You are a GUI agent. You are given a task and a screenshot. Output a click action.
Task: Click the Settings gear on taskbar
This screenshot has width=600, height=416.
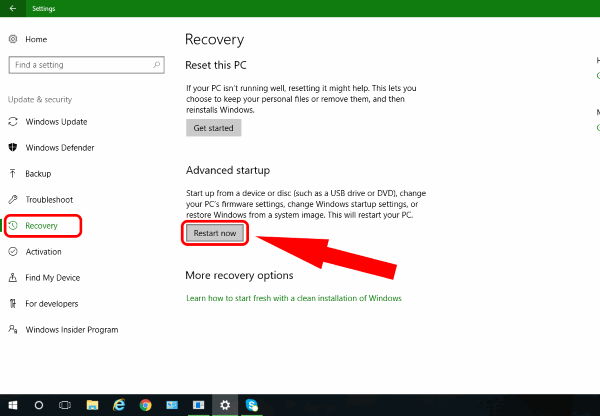pyautogui.click(x=225, y=405)
